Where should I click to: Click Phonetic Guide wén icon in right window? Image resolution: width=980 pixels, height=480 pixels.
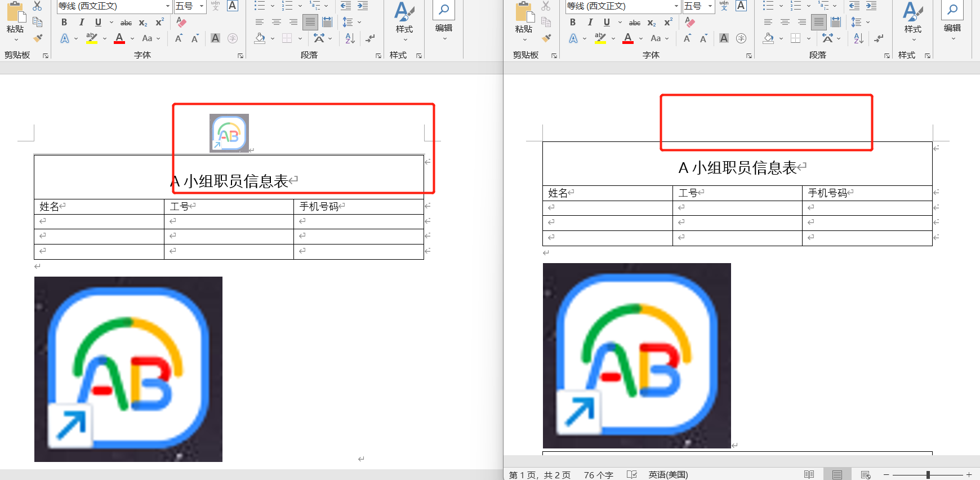pos(724,6)
